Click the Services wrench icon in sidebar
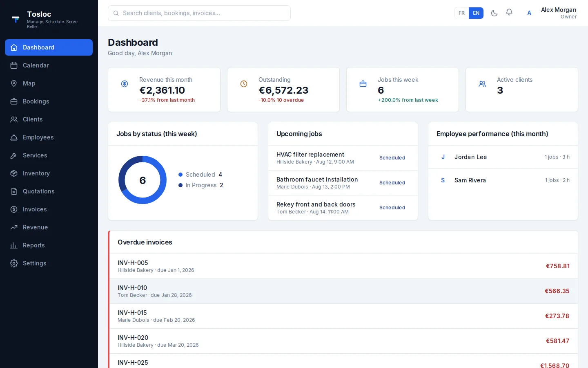588x368 pixels. (14, 155)
